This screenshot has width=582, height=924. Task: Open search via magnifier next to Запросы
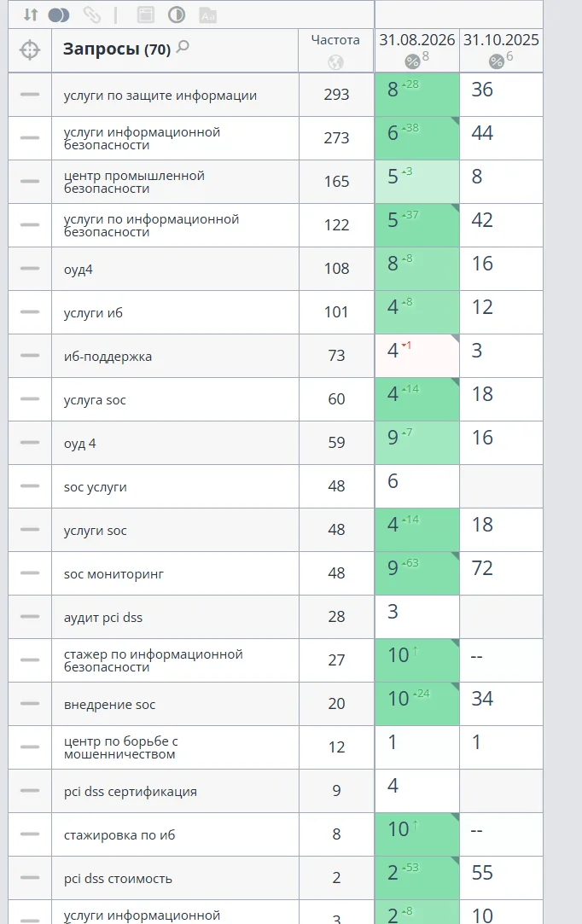183,47
